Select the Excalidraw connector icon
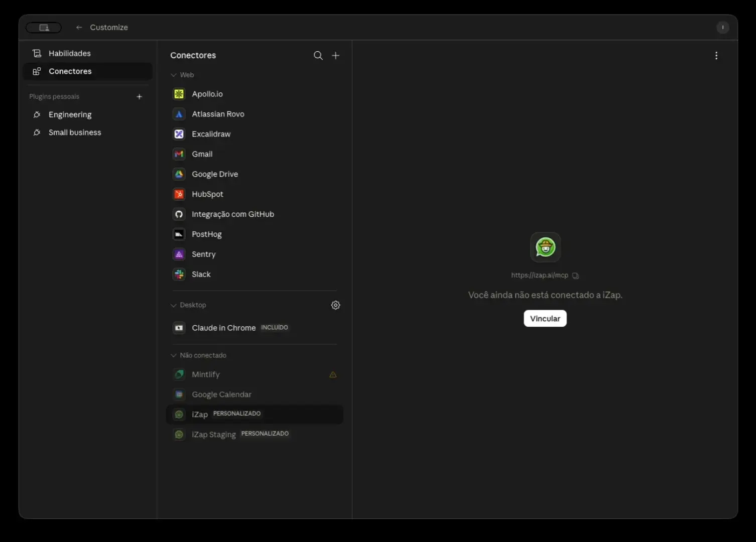This screenshot has height=542, width=756. (x=179, y=134)
